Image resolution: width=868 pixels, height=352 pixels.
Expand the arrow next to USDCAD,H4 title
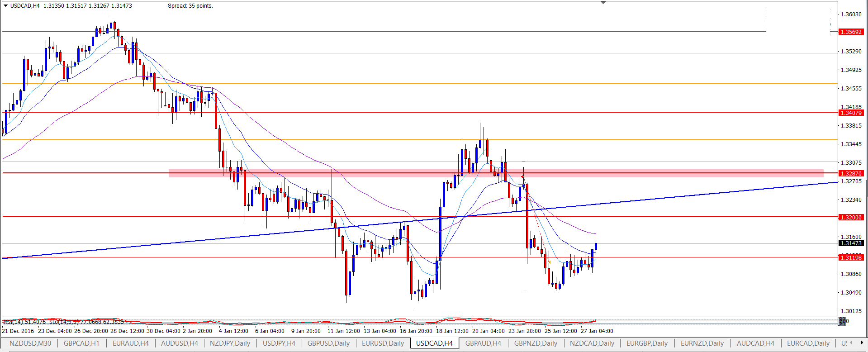click(x=5, y=6)
